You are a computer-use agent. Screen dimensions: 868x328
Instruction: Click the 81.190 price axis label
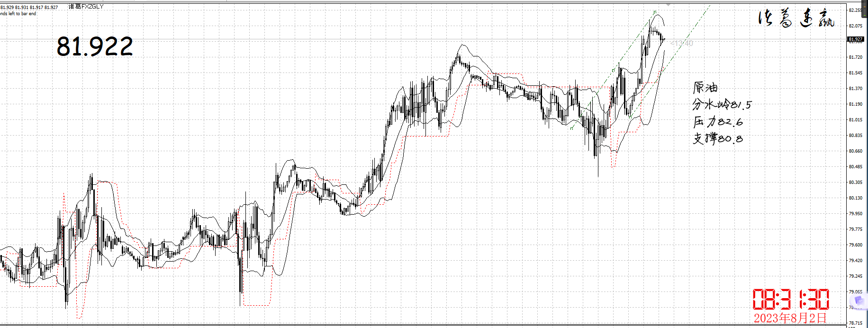(x=856, y=104)
